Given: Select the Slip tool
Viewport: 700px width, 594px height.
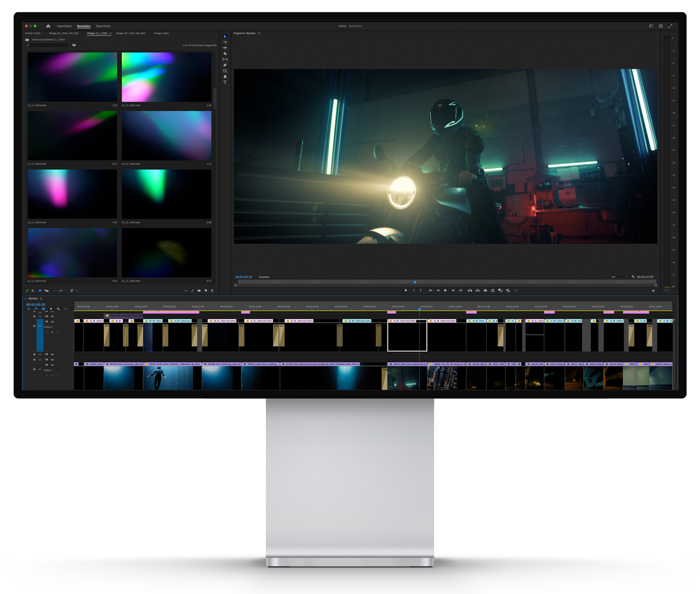Looking at the screenshot, I should [225, 60].
